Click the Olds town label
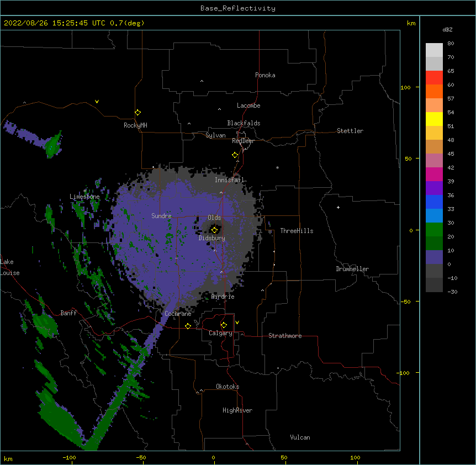This screenshot has height=465, width=476. coord(214,218)
